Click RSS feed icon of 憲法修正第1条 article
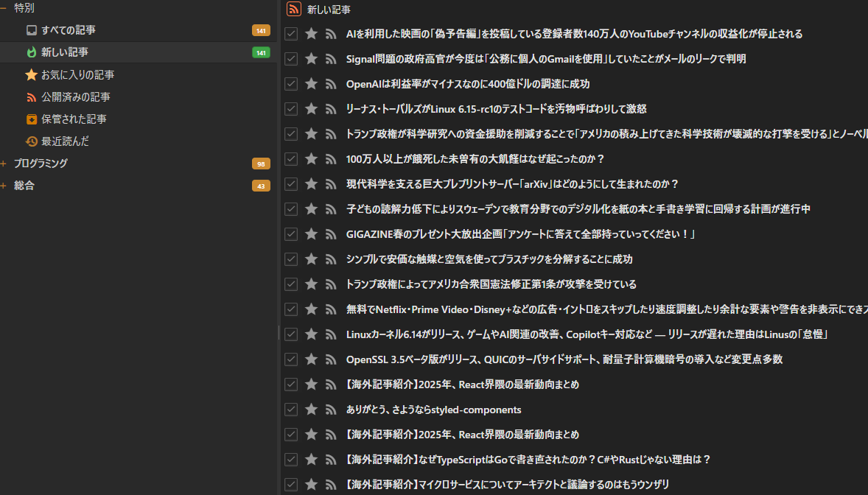The width and height of the screenshot is (868, 495). tap(331, 284)
